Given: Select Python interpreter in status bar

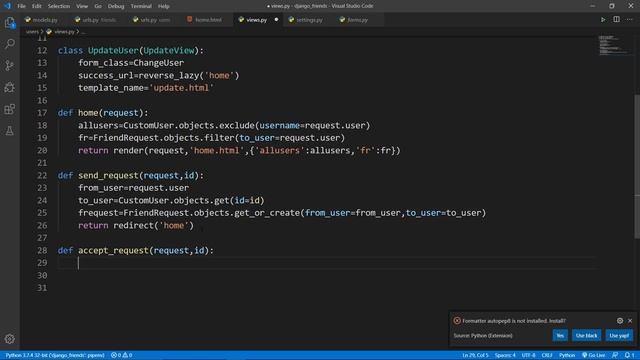Looking at the screenshot, I should (x=55, y=355).
